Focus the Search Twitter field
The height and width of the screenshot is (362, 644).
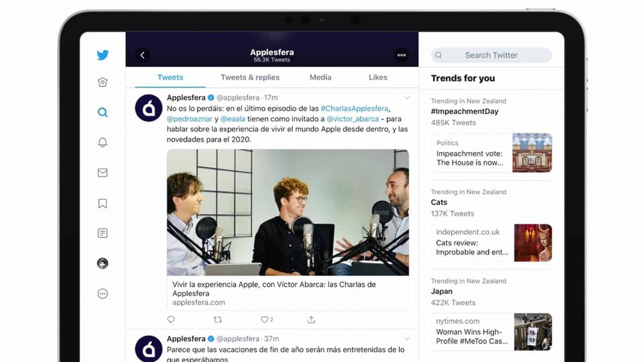tap(491, 55)
